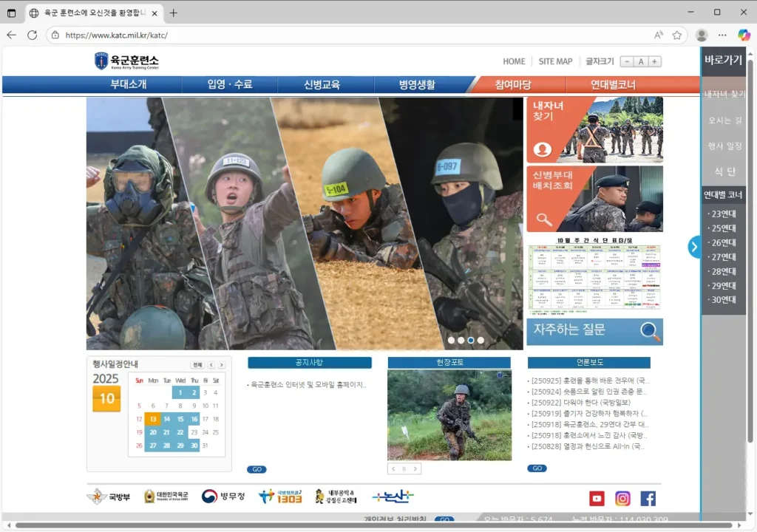Click the SITE MAP link
The width and height of the screenshot is (757, 532).
tap(555, 62)
